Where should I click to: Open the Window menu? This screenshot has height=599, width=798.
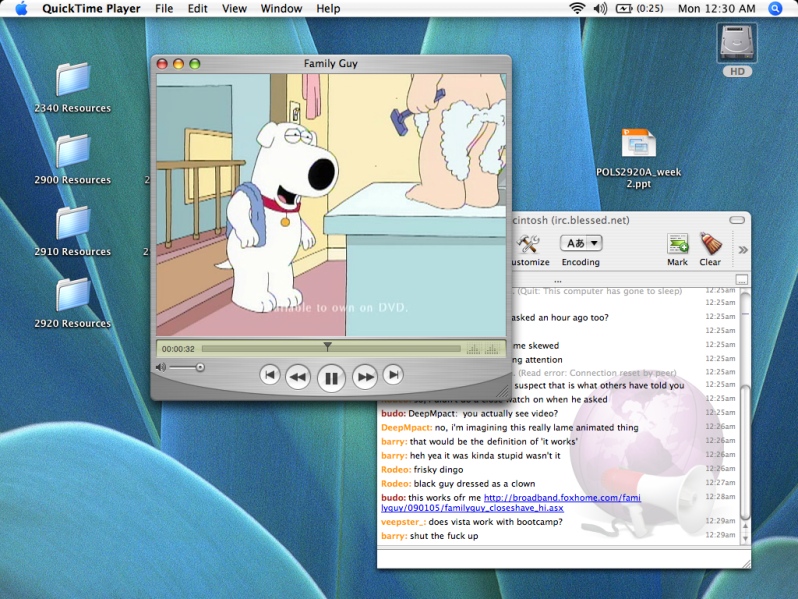tap(281, 9)
